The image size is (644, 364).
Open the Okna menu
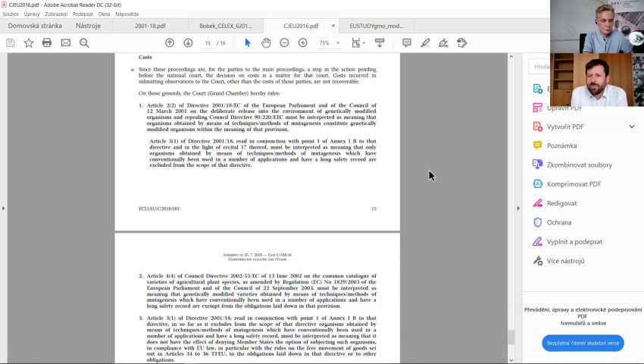pyautogui.click(x=104, y=14)
